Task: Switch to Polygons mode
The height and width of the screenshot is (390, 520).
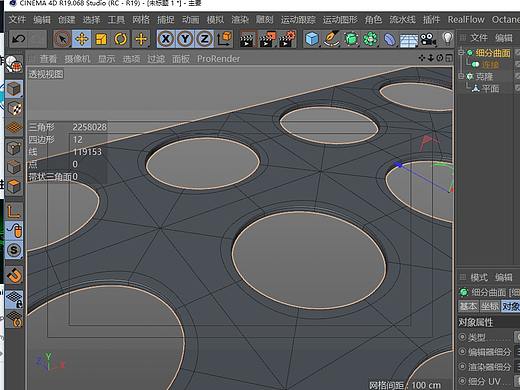Action: pos(14,186)
